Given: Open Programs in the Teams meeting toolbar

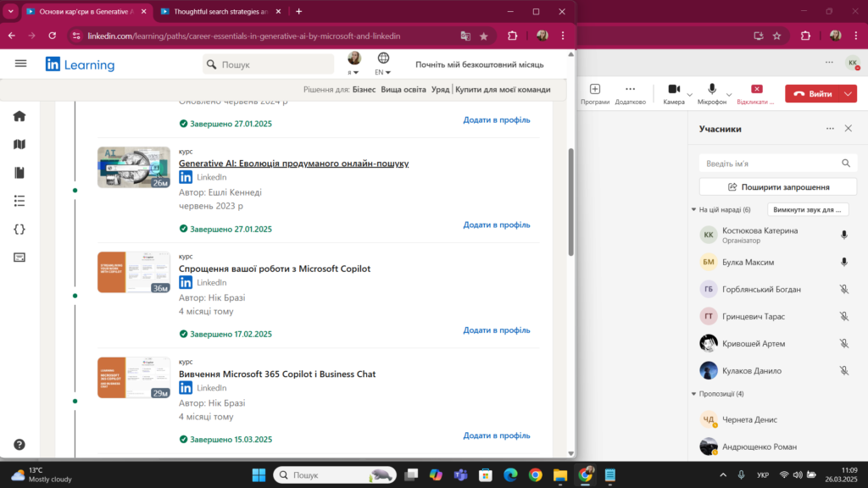Looking at the screenshot, I should tap(595, 93).
